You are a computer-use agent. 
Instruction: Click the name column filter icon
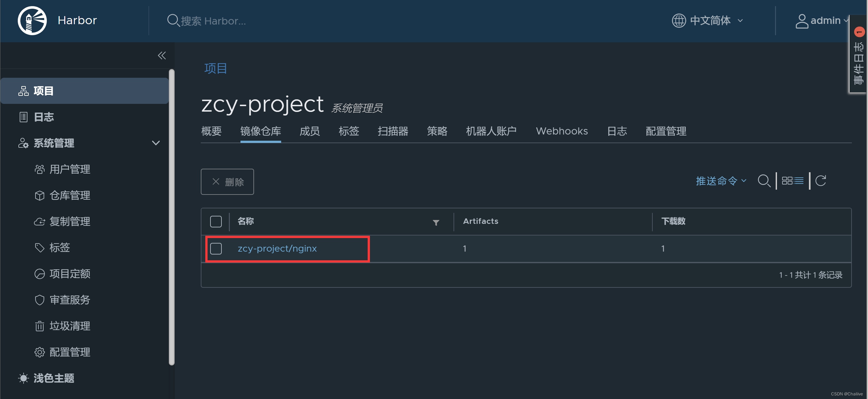tap(436, 222)
